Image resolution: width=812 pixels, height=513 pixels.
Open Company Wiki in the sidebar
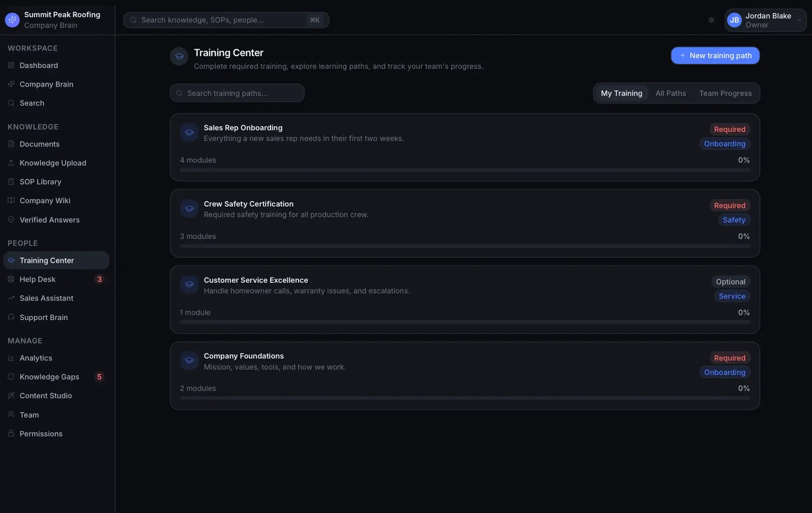(56, 200)
